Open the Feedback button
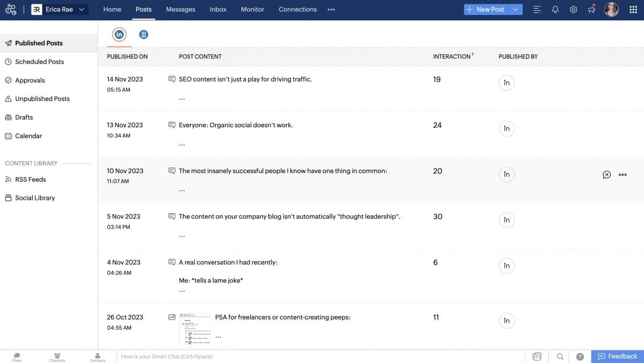 [x=617, y=357]
